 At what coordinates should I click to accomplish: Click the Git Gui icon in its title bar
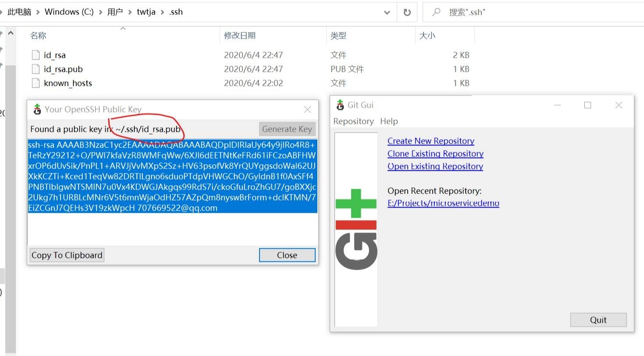click(340, 105)
